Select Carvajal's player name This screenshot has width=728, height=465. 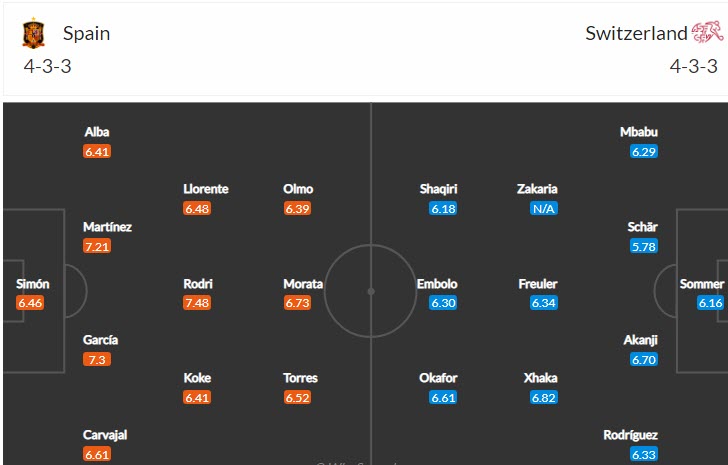coord(105,435)
